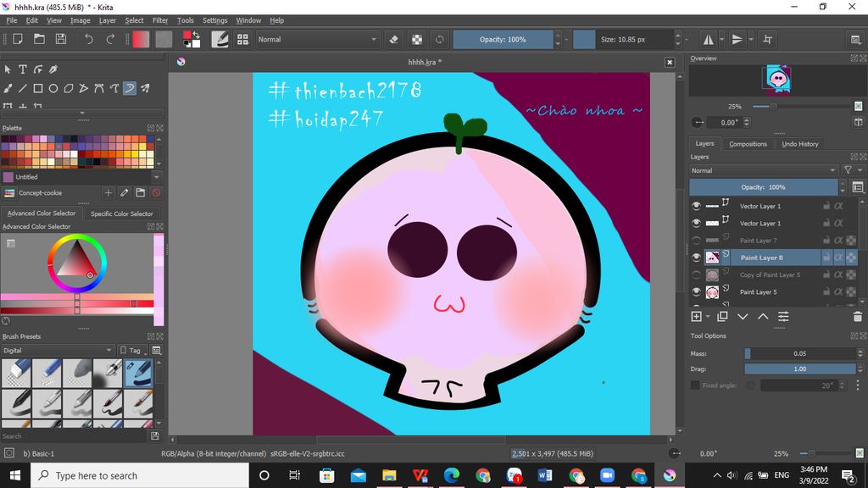Select the Text tool in toolbox
The height and width of the screenshot is (488, 868).
23,69
